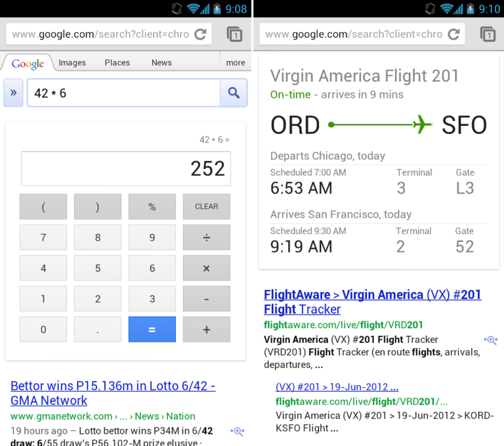Open the more search categories menu
The width and height of the screenshot is (504, 446).
pyautogui.click(x=236, y=63)
